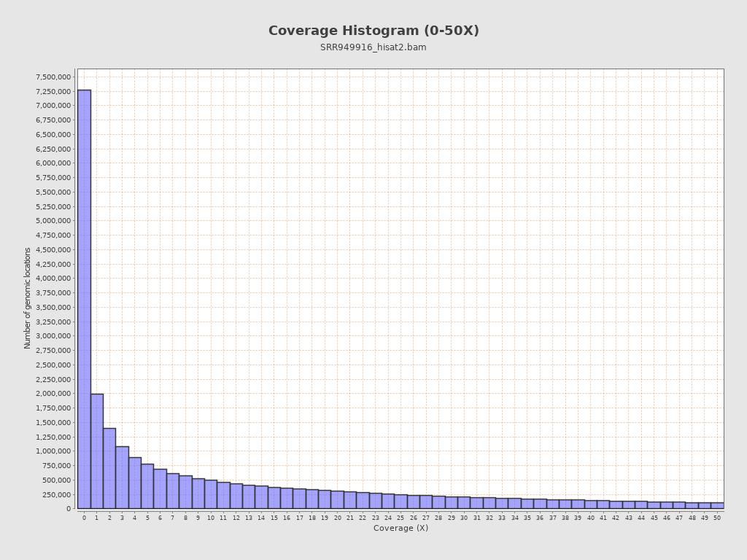Click the x-axis tick label 0
Screen dimensions: 747x560
click(85, 518)
